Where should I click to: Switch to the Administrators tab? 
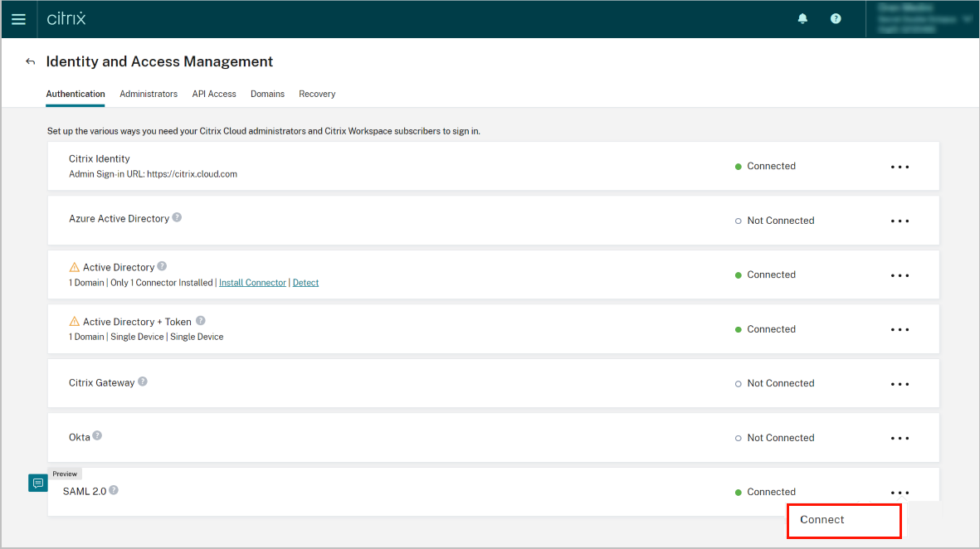pyautogui.click(x=149, y=94)
